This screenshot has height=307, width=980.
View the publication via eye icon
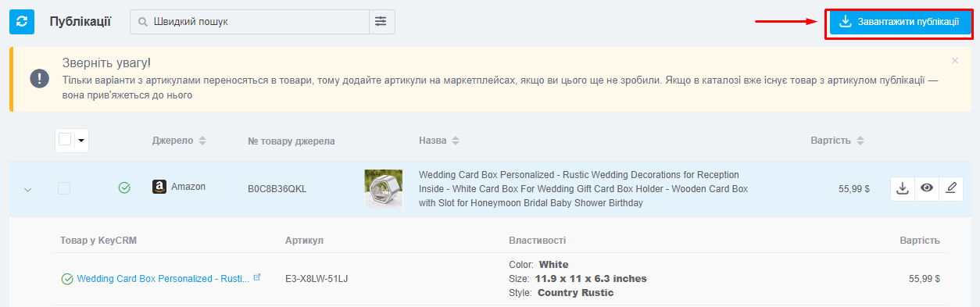(x=927, y=188)
